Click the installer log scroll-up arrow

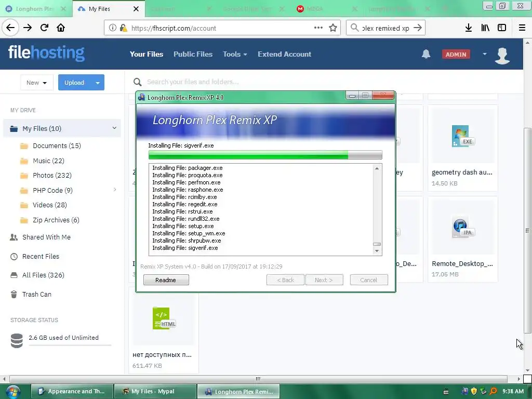coord(377,168)
